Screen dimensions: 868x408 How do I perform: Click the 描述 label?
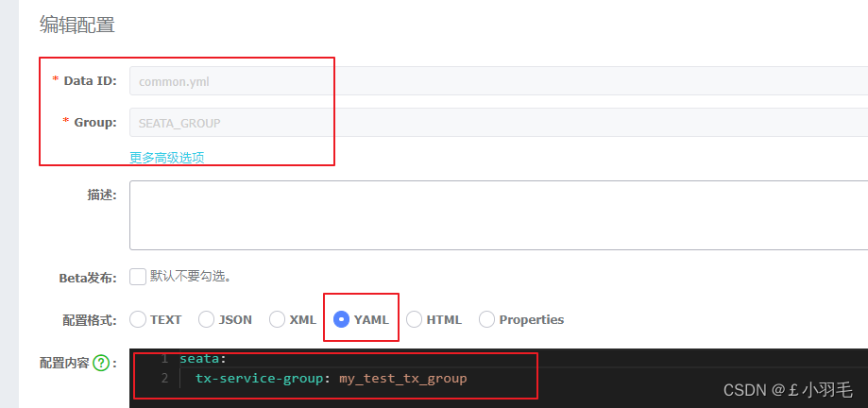tap(102, 195)
